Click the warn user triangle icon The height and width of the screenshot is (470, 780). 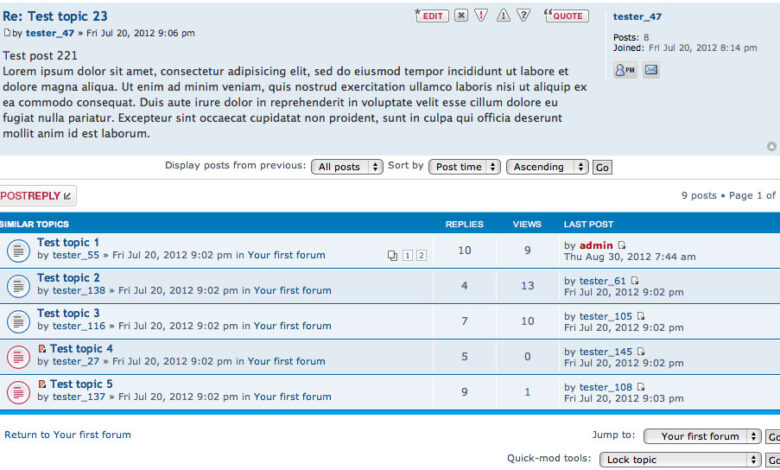[503, 16]
